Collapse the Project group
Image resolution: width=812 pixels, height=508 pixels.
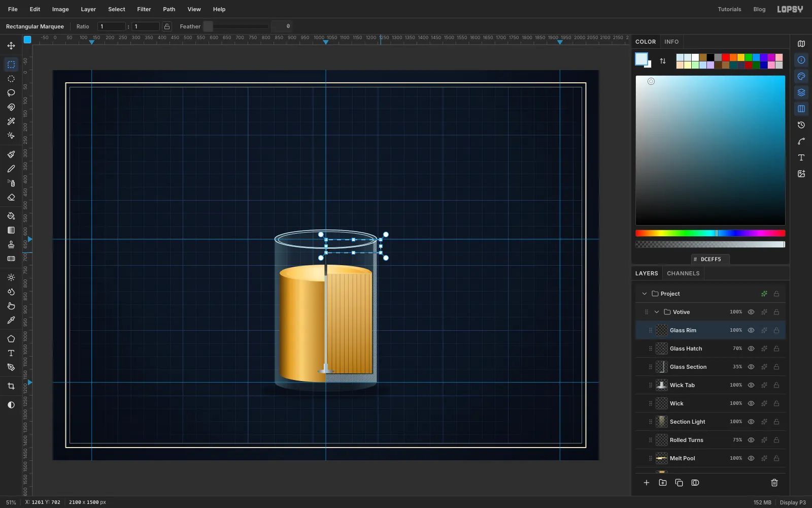pos(645,294)
